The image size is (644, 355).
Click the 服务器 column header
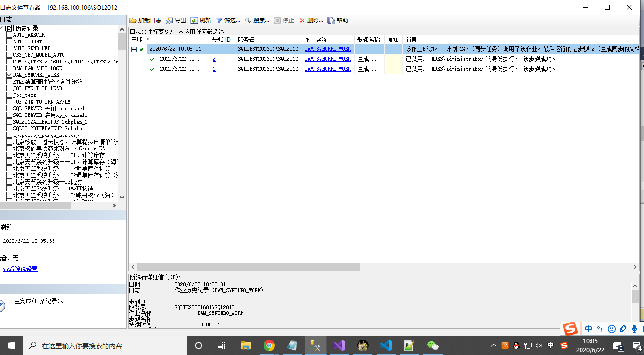[x=269, y=40]
